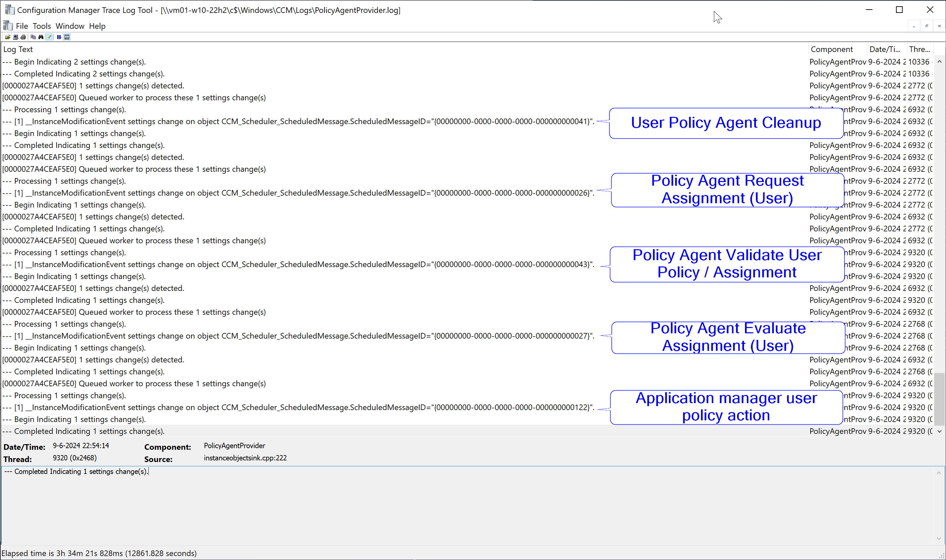Click the Open log file toolbar icon
The image size is (946, 560).
[8, 37]
